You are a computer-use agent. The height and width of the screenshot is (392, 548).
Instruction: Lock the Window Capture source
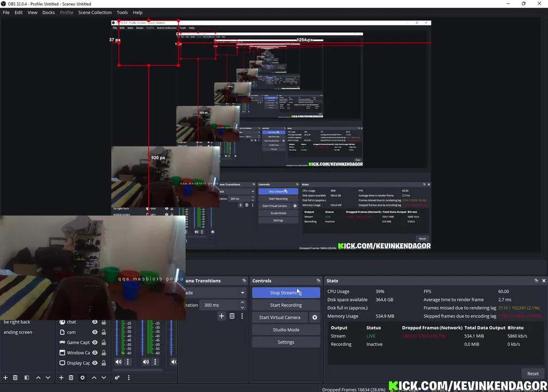click(x=104, y=353)
